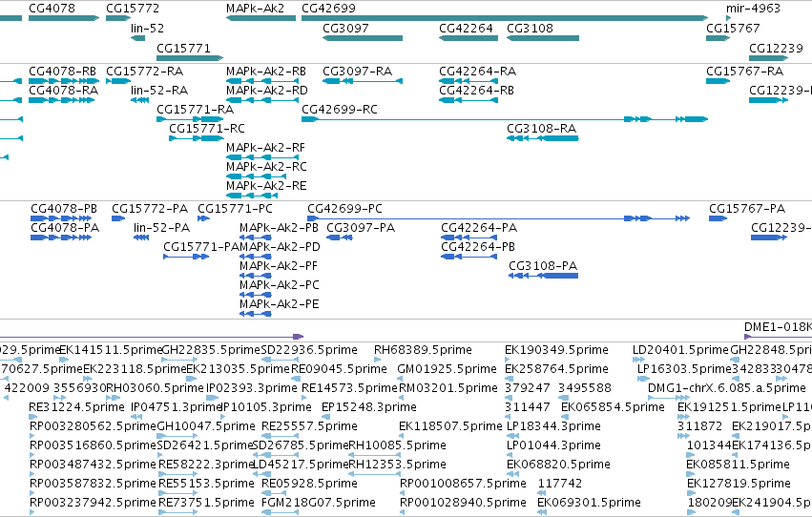Click EST RP001028940.5prime

click(x=463, y=503)
